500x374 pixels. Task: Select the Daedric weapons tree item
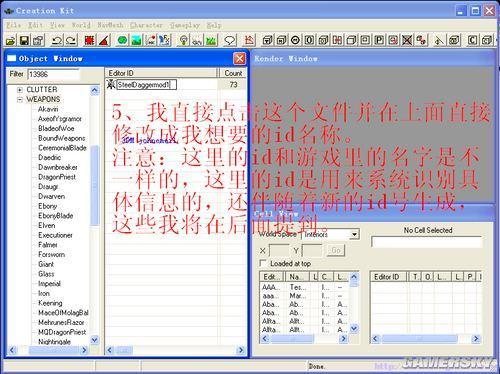tap(49, 157)
